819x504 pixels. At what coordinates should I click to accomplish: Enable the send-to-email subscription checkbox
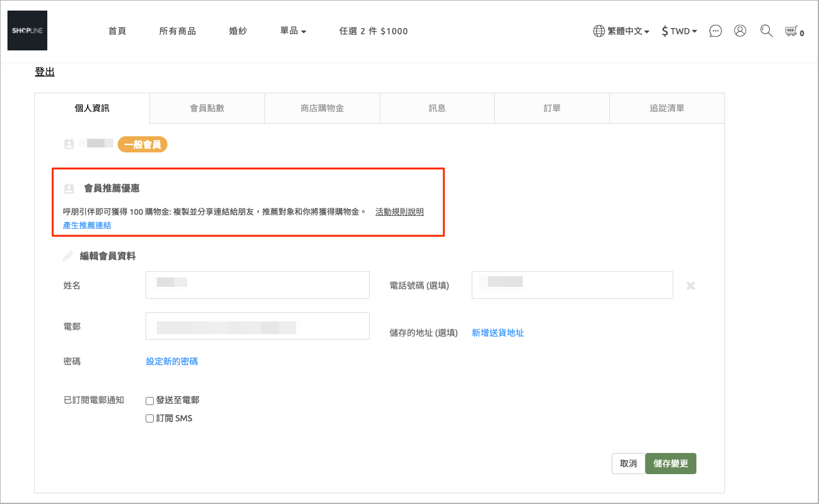149,401
